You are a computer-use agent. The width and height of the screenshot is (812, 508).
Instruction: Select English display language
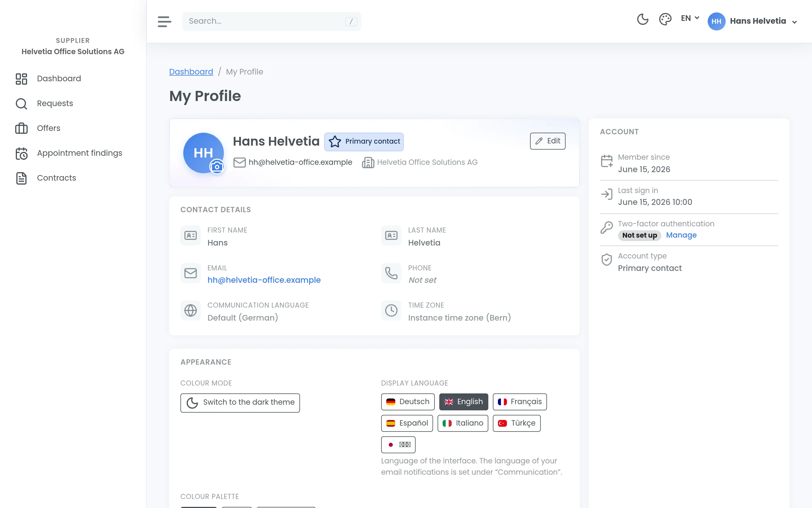(x=464, y=402)
